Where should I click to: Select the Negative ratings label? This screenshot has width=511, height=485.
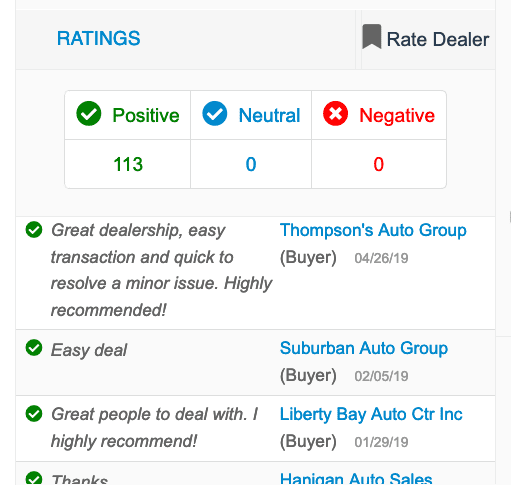click(397, 116)
